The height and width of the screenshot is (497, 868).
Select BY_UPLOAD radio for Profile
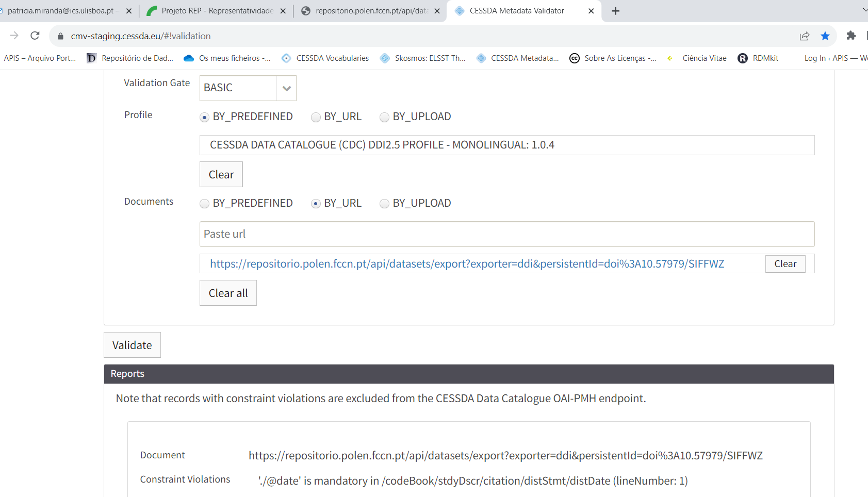coord(385,118)
